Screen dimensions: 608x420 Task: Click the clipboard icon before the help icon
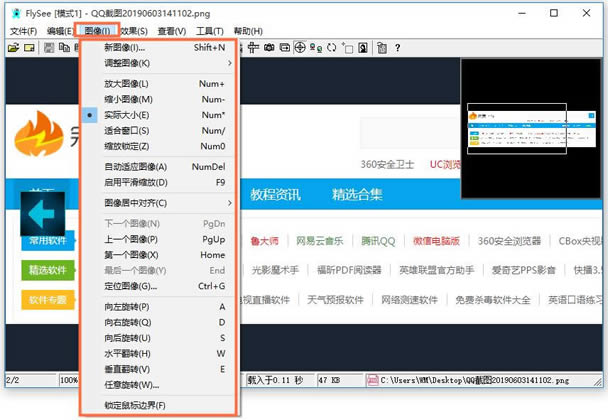382,48
